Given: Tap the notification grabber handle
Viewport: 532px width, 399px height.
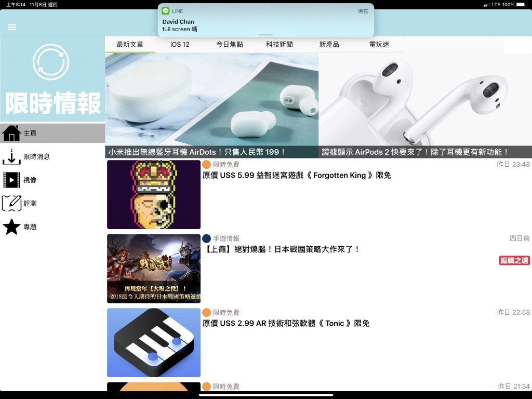Looking at the screenshot, I should coord(266,35).
